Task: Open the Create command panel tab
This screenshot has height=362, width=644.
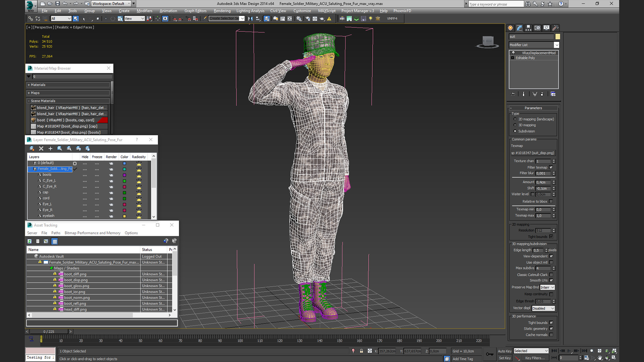Action: click(x=511, y=28)
